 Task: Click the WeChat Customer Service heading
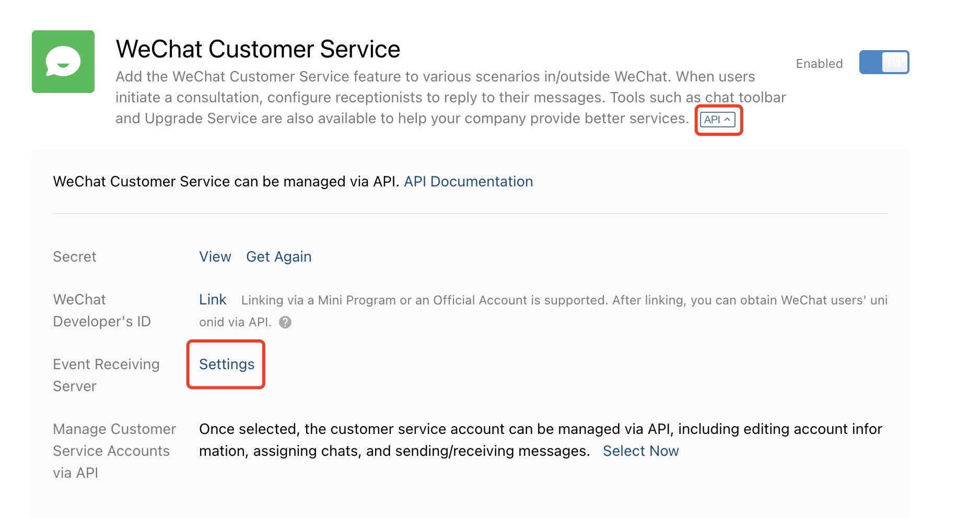pos(258,49)
